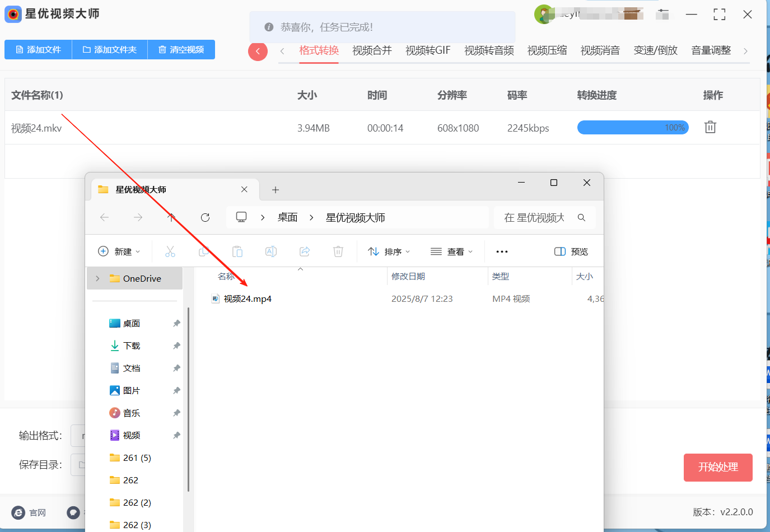Click the 添加文件 button
This screenshot has height=532, width=770.
coord(38,50)
